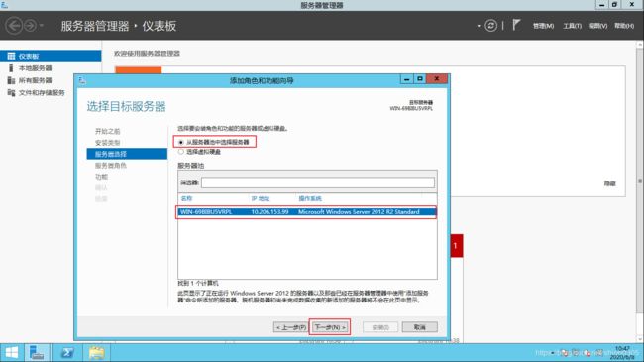
Task: Click Server Manager icon in taskbar
Action: coord(37,352)
